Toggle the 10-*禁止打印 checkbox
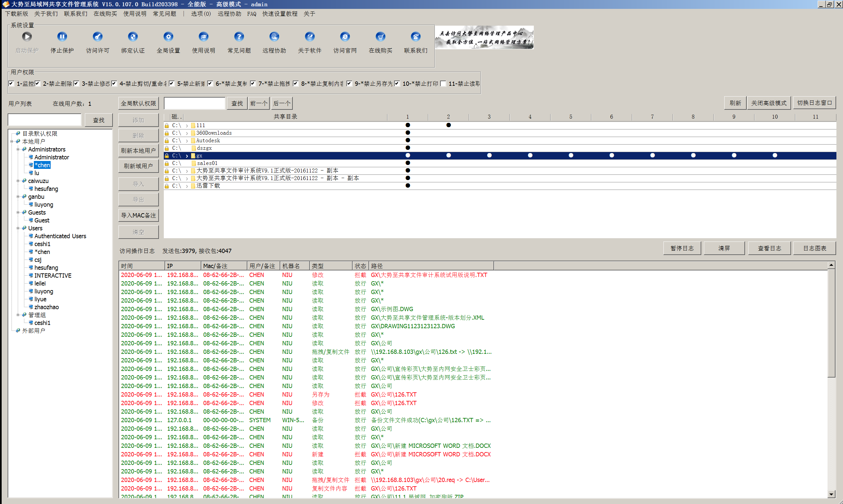Image resolution: width=843 pixels, height=504 pixels. click(397, 83)
